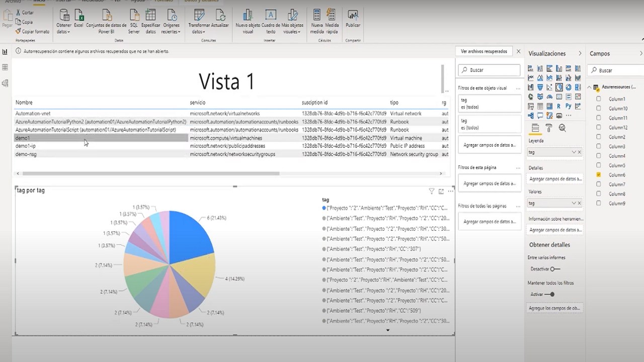This screenshot has height=362, width=644.
Task: Search in the filters pane Buscar field
Action: point(489,70)
